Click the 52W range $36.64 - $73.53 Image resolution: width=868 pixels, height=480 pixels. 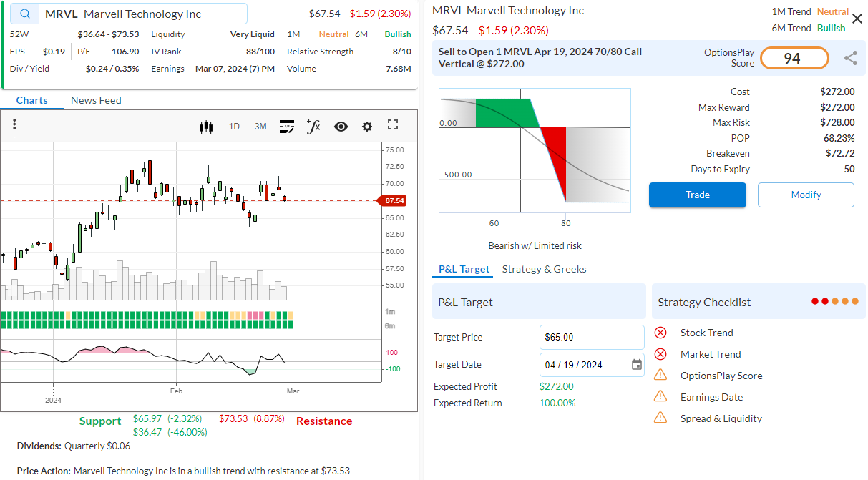108,34
